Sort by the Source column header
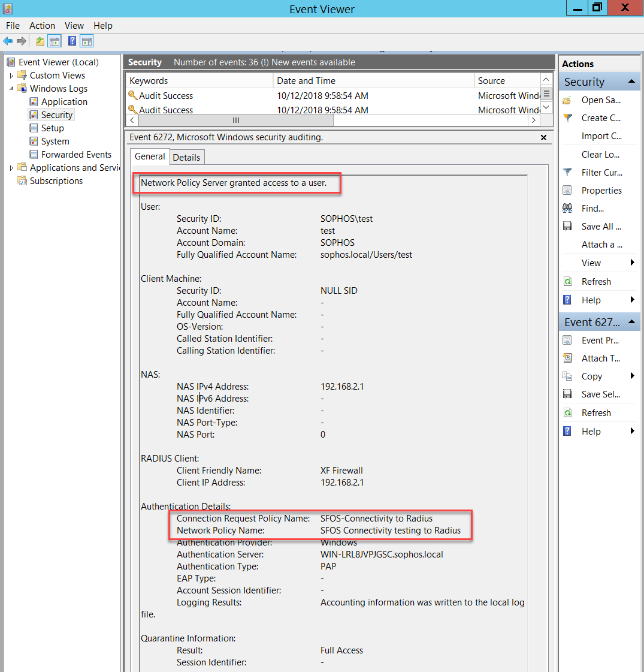644x672 pixels. 507,80
